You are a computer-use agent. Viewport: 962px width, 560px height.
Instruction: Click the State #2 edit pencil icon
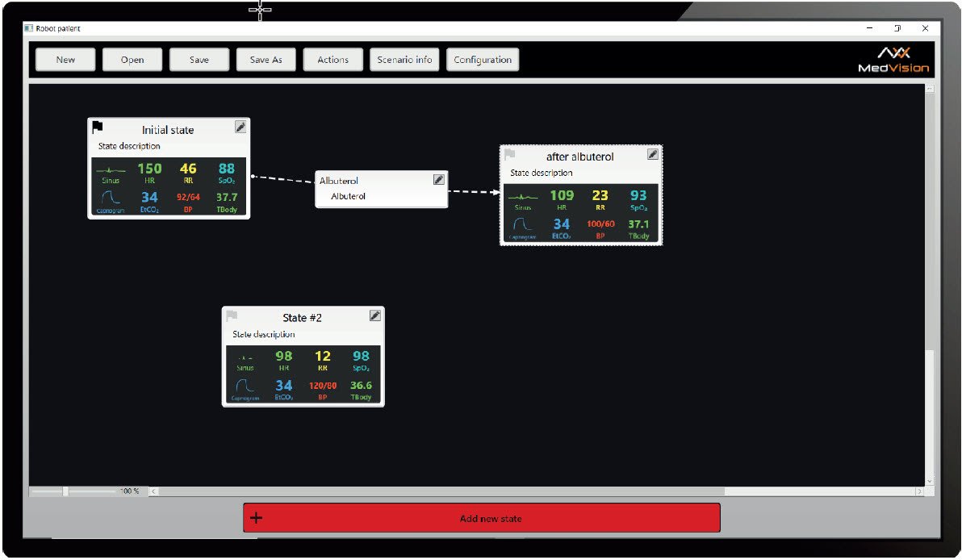tap(374, 316)
